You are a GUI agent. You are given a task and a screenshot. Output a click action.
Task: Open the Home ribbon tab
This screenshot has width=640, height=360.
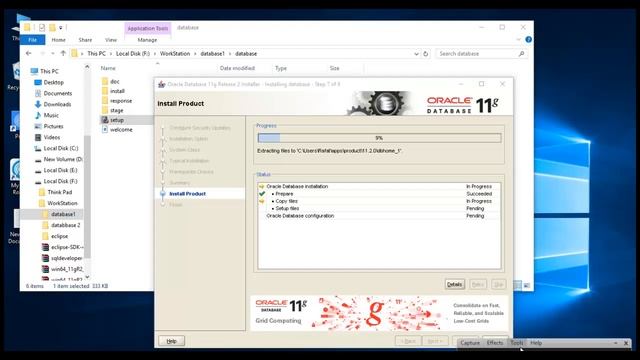pyautogui.click(x=58, y=40)
